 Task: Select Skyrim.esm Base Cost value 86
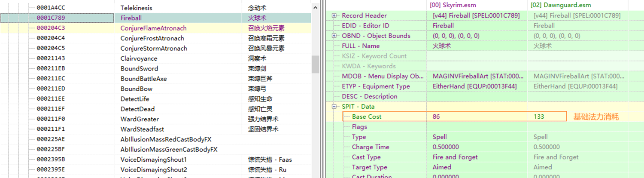click(436, 117)
